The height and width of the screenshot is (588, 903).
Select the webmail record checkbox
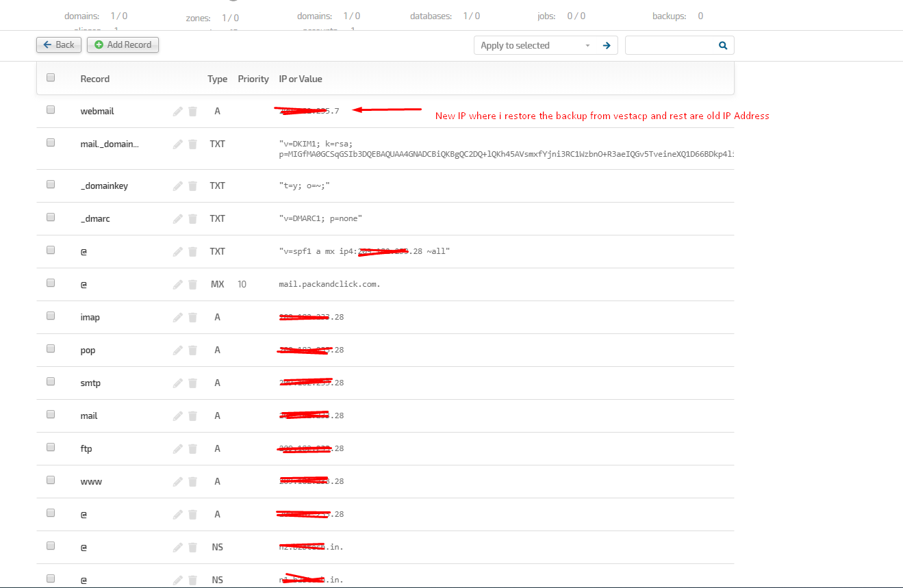pyautogui.click(x=50, y=109)
